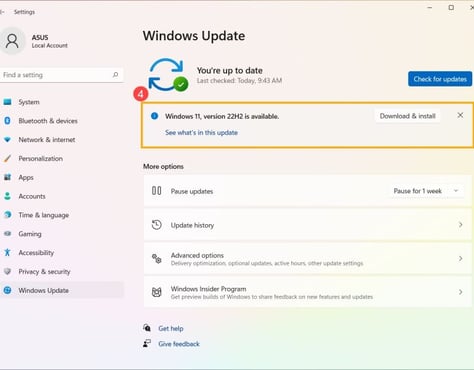Viewport: 474px width, 370px height.
Task: Click the Check for updates button
Action: click(x=440, y=79)
